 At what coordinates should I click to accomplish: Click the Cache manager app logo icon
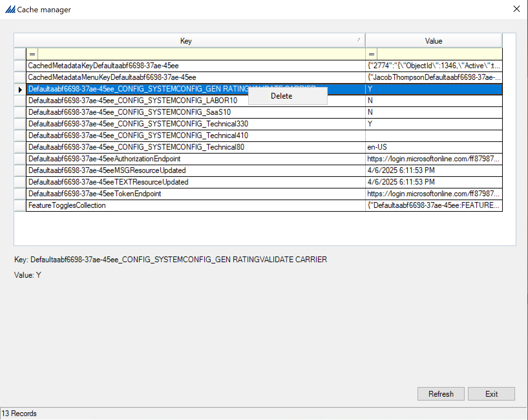pos(10,9)
